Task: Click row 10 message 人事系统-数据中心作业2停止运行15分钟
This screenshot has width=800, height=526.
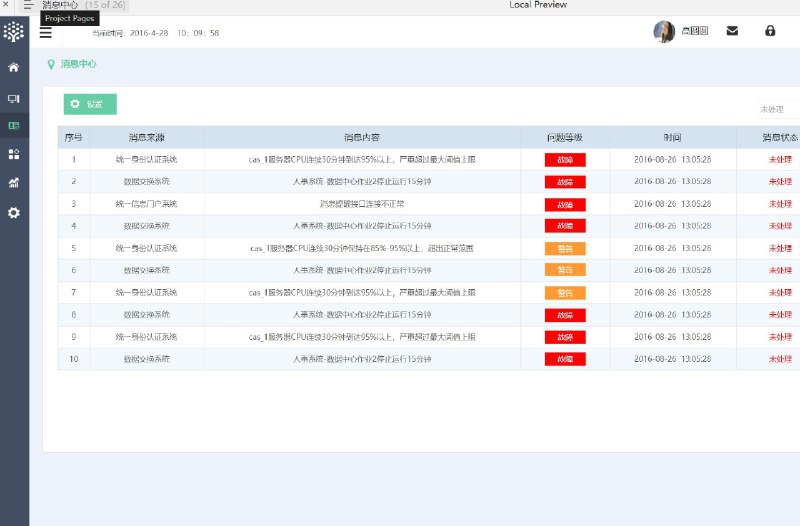Action: tap(362, 359)
